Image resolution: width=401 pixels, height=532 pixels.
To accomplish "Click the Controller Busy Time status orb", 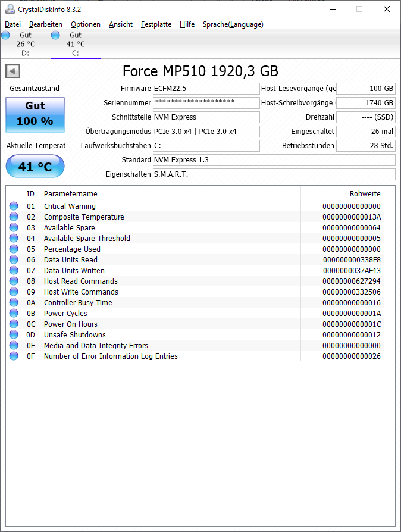I will point(14,302).
